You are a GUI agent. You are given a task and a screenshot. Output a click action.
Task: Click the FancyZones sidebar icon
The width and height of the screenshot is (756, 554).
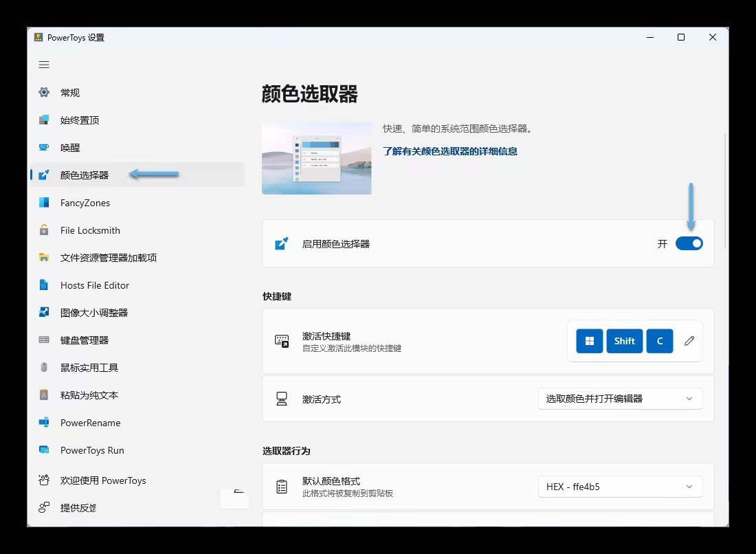point(44,203)
